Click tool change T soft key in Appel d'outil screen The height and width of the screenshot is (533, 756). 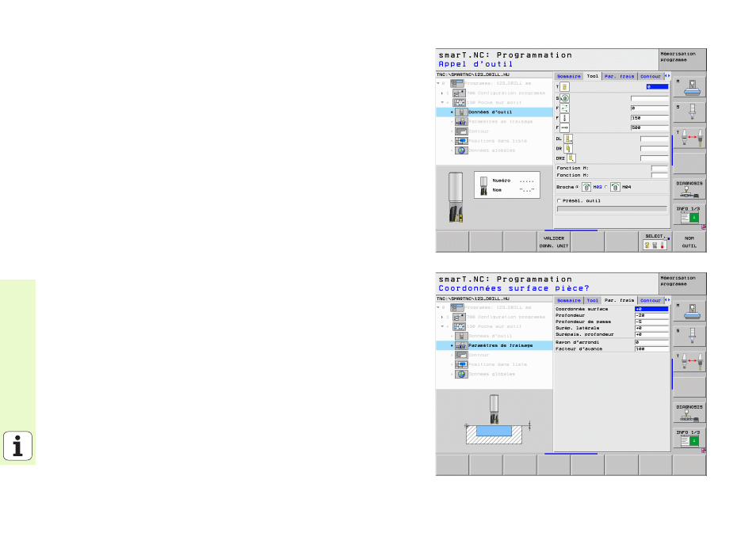[x=689, y=138]
